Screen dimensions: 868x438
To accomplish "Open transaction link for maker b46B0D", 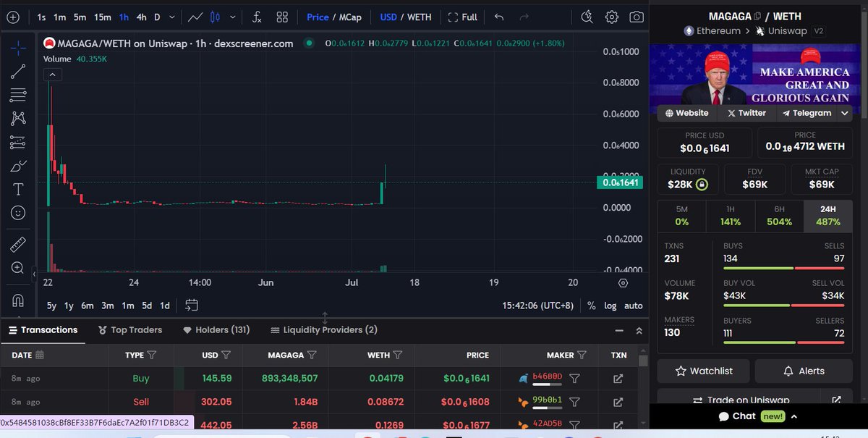I will (x=618, y=378).
